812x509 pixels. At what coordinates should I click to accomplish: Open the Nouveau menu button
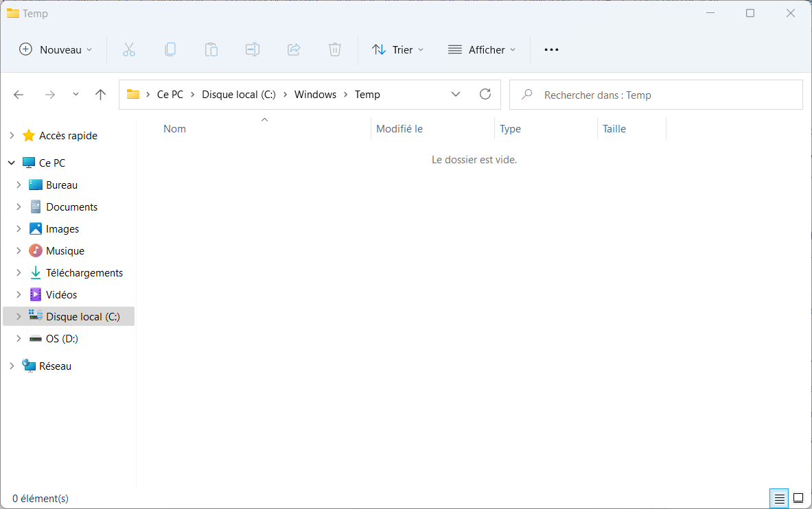pyautogui.click(x=56, y=49)
